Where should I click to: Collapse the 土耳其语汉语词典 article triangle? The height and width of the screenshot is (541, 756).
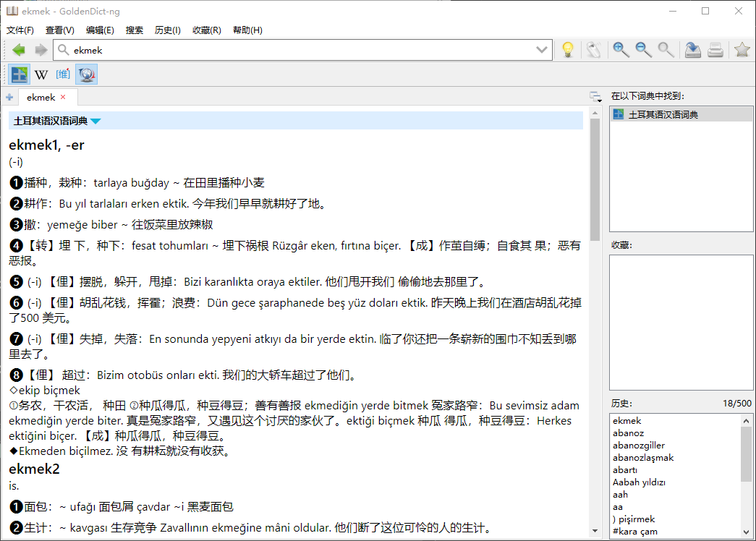tap(95, 122)
